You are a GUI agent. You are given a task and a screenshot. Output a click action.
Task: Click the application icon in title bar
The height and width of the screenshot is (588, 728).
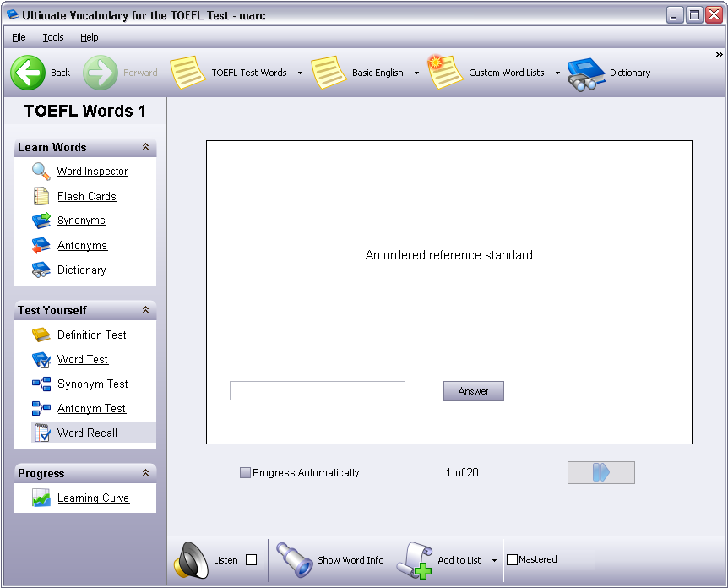[x=13, y=15]
